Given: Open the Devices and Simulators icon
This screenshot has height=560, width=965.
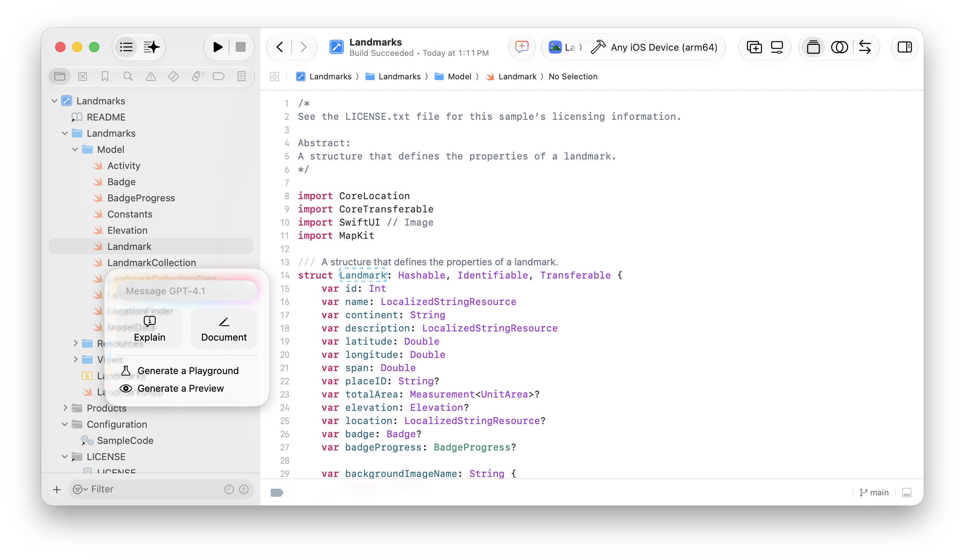Looking at the screenshot, I should tap(777, 47).
